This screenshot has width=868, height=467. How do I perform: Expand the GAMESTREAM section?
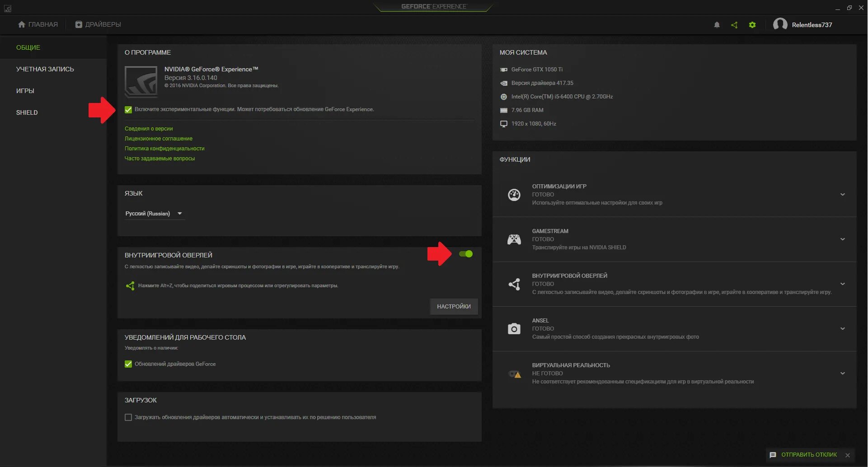(x=843, y=239)
